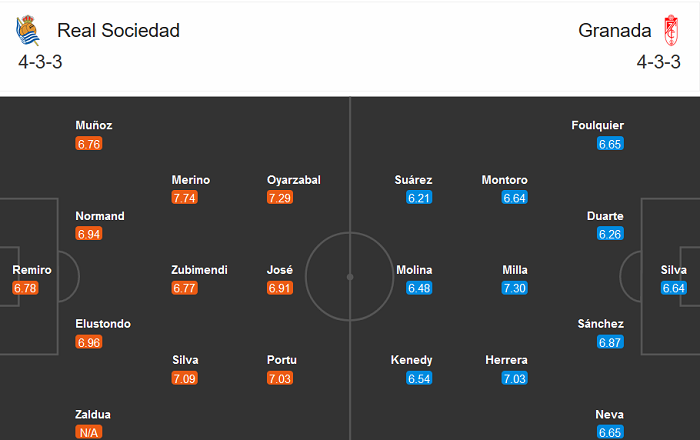Open player Foulquier's name
The image size is (700, 440).
point(597,125)
